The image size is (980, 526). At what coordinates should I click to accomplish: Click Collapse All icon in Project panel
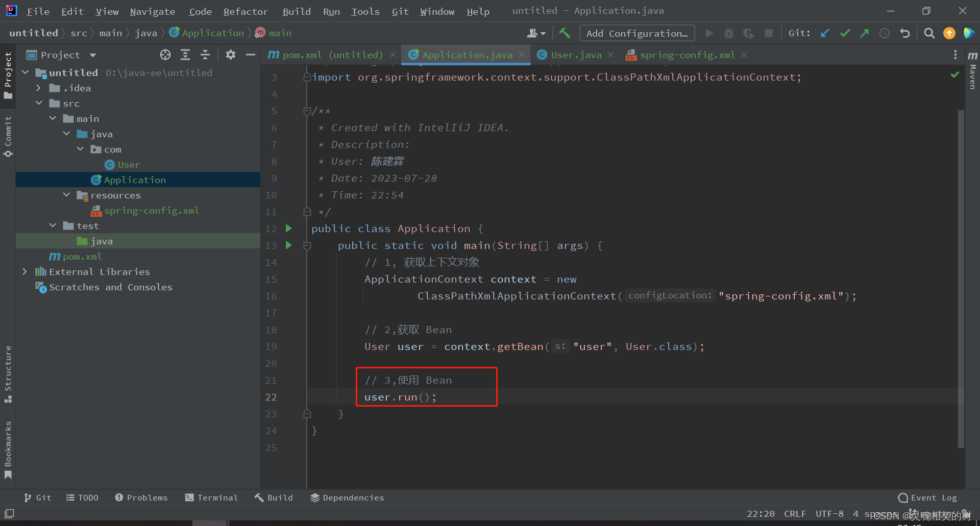click(205, 55)
